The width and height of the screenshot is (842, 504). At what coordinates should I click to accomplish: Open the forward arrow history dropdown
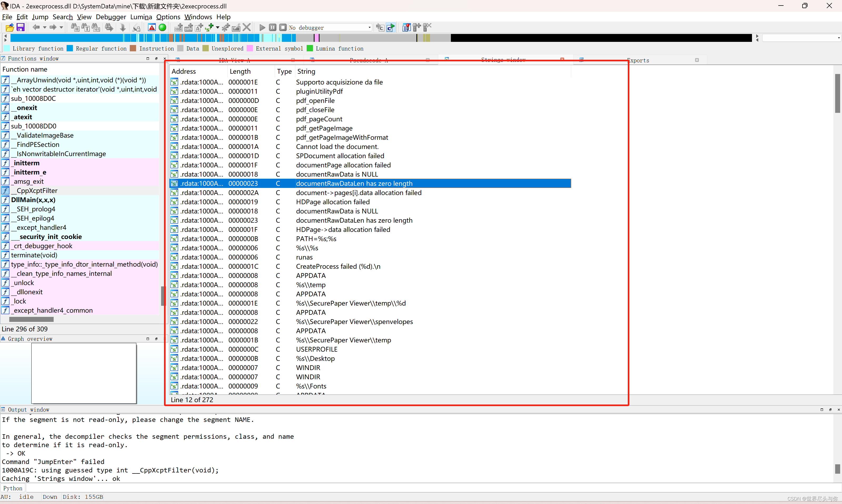61,28
